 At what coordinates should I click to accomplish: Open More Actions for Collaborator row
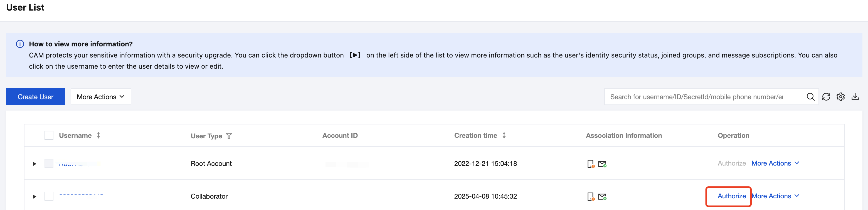click(x=775, y=196)
